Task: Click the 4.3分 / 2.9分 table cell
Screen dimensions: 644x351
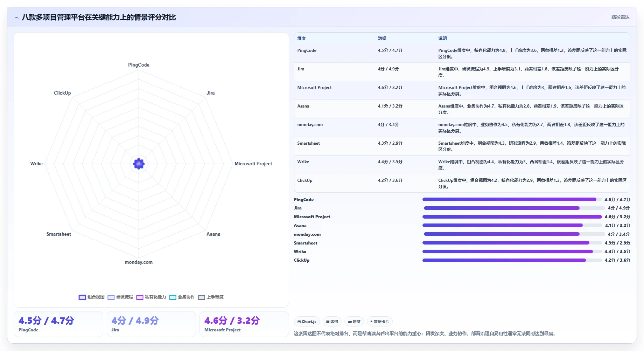Action: [x=390, y=143]
